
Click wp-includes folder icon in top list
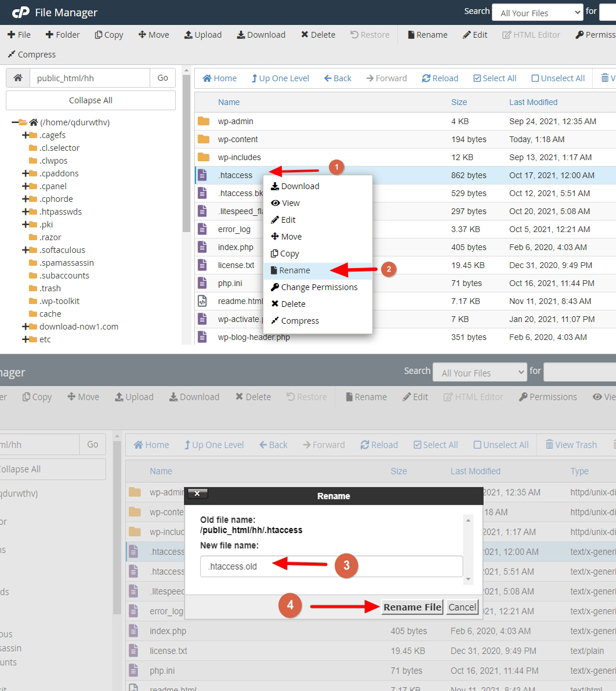[x=204, y=157]
